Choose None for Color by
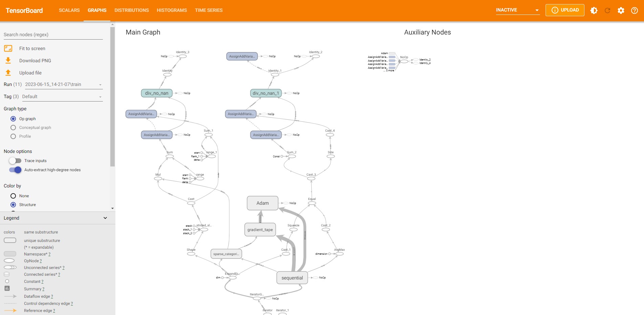 (x=13, y=196)
